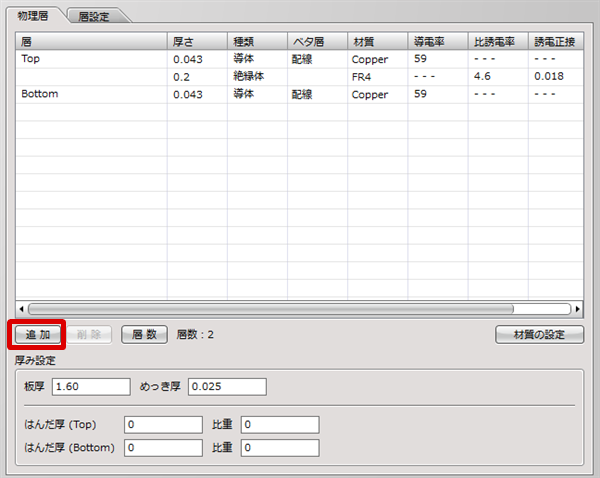The width and height of the screenshot is (600, 478).
Task: Click the はんだ厚 (Top) input field
Action: click(x=163, y=425)
